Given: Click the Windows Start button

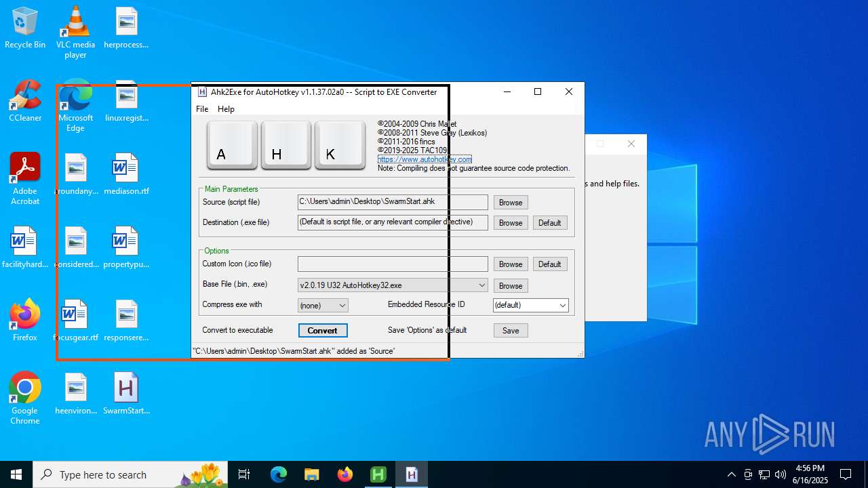Looking at the screenshot, I should (x=16, y=474).
